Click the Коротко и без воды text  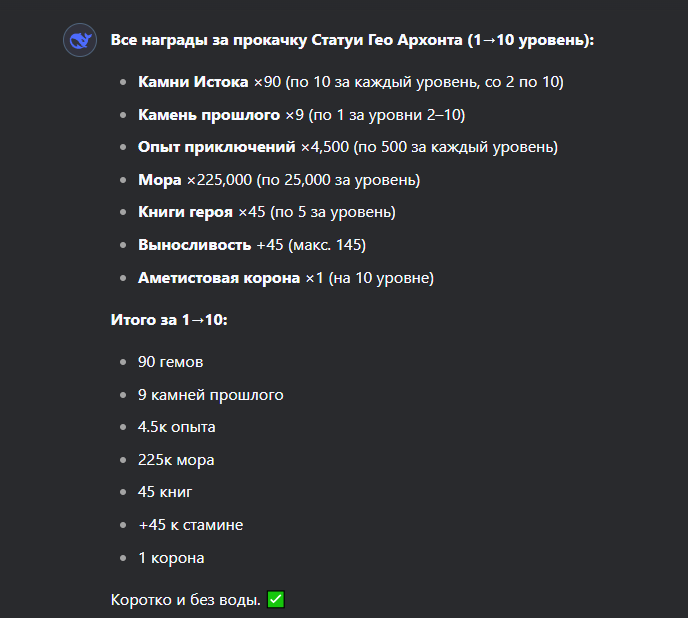pos(186,600)
